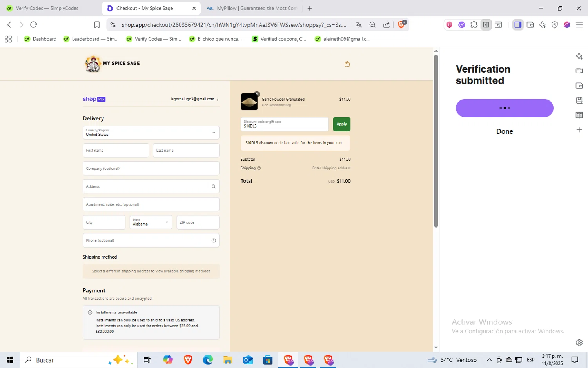This screenshot has height=368, width=588.
Task: Click the Shop Pay logo
Action: pos(94,99)
